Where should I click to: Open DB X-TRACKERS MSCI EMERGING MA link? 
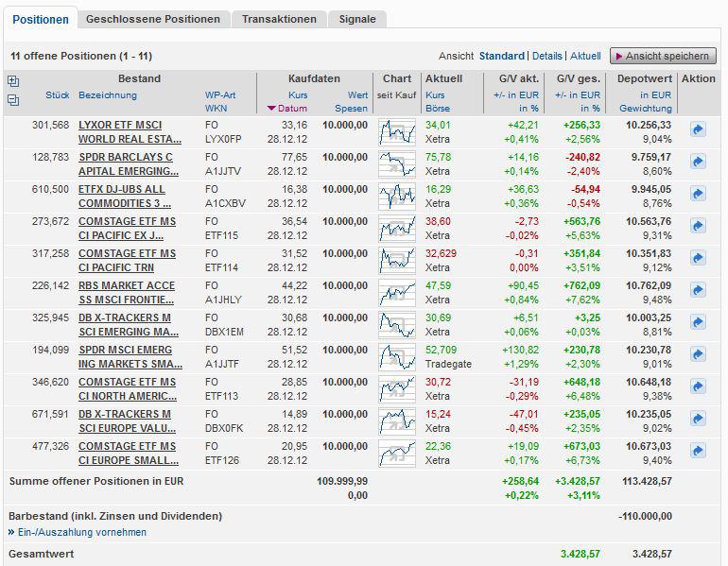129,325
